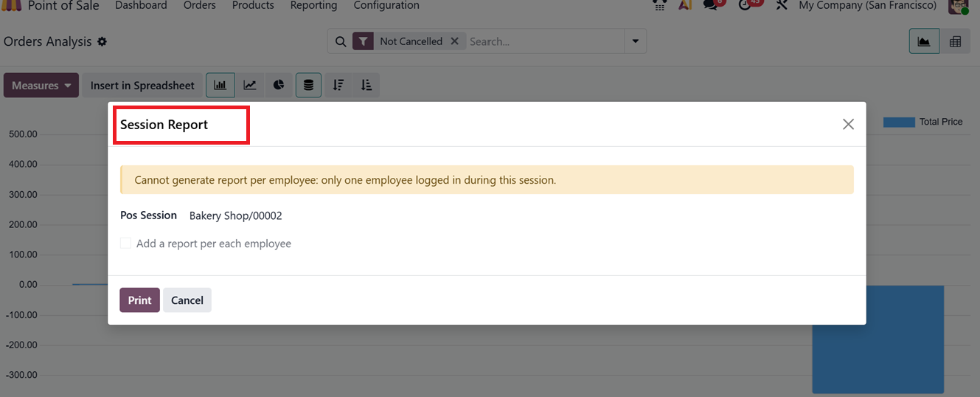Open Orders Analysis settings gear
The image size is (980, 397).
coord(102,42)
